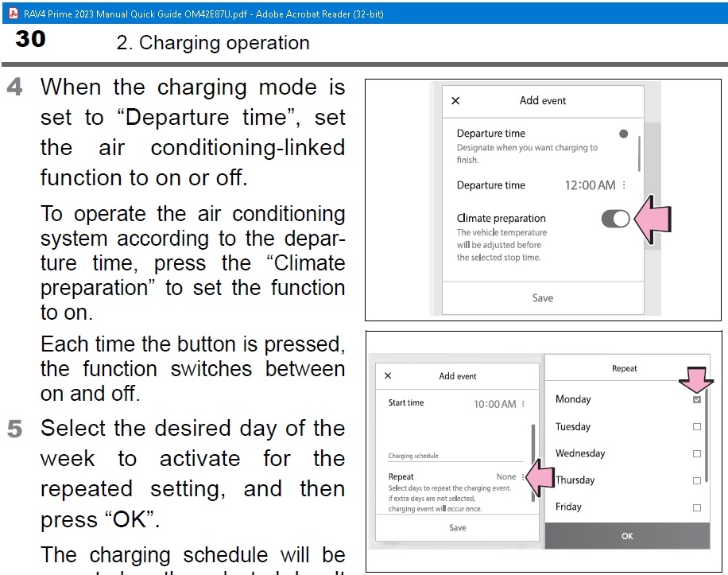Click the page number '30'
This screenshot has height=575, width=728.
[30, 39]
